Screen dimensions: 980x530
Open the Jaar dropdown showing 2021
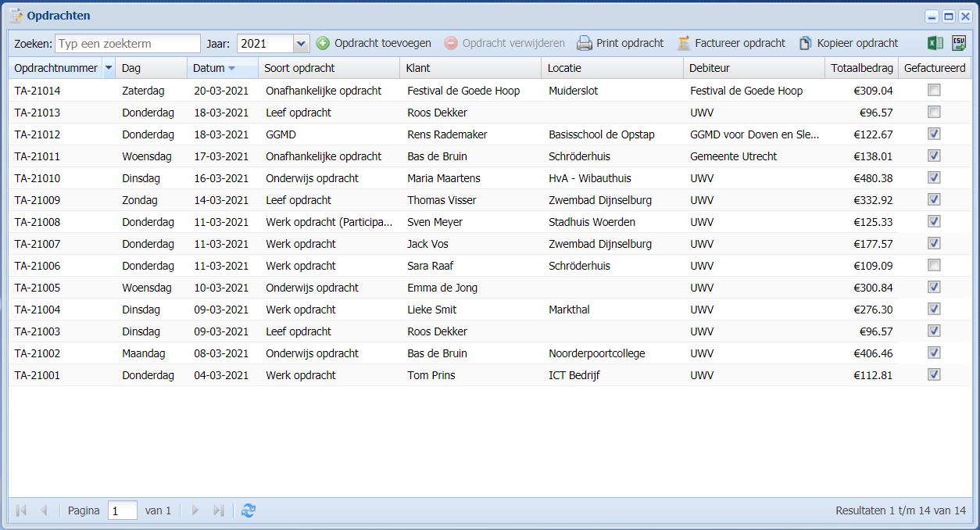click(301, 44)
